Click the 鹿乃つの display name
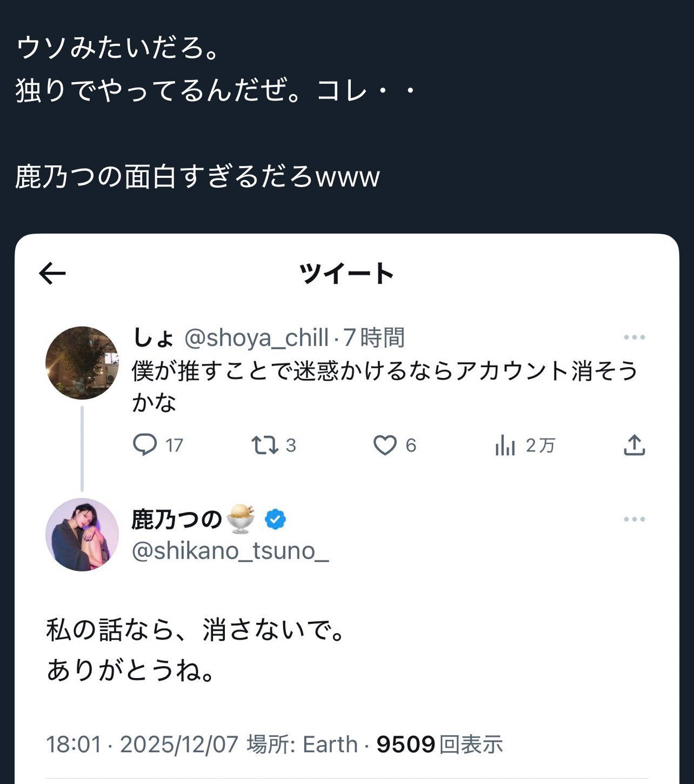694x784 pixels. pyautogui.click(x=177, y=520)
